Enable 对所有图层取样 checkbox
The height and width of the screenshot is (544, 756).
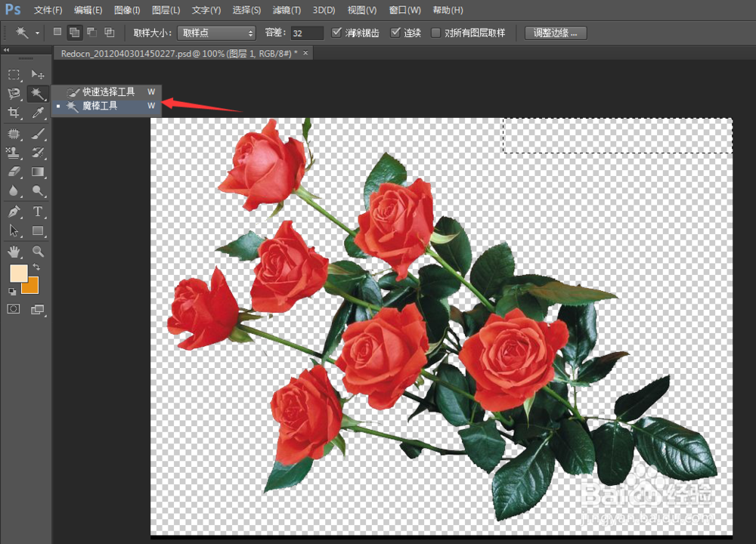click(435, 33)
